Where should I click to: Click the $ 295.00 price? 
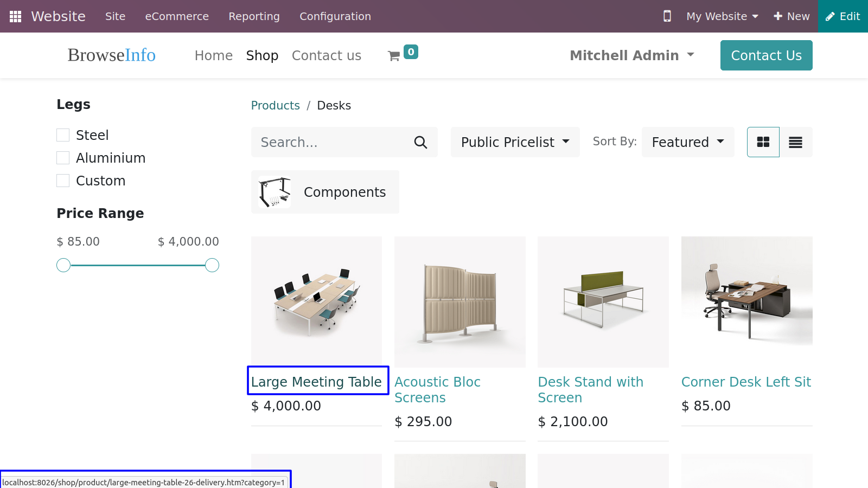click(423, 421)
